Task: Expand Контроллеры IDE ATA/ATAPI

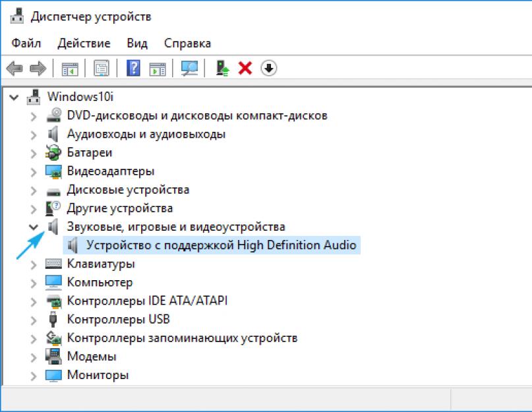Action: pyautogui.click(x=33, y=302)
